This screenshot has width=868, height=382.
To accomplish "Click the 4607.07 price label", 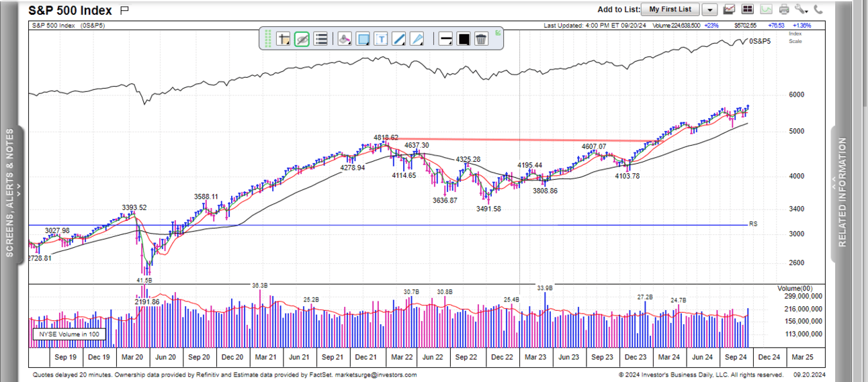I will (x=594, y=146).
